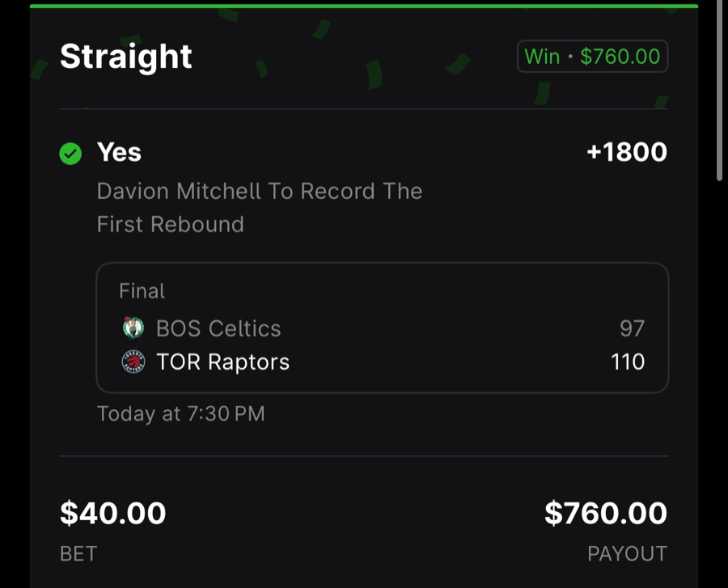Viewport: 728px width, 588px height.
Task: Expand the Davion Mitchell rebound market details
Action: pos(259,207)
